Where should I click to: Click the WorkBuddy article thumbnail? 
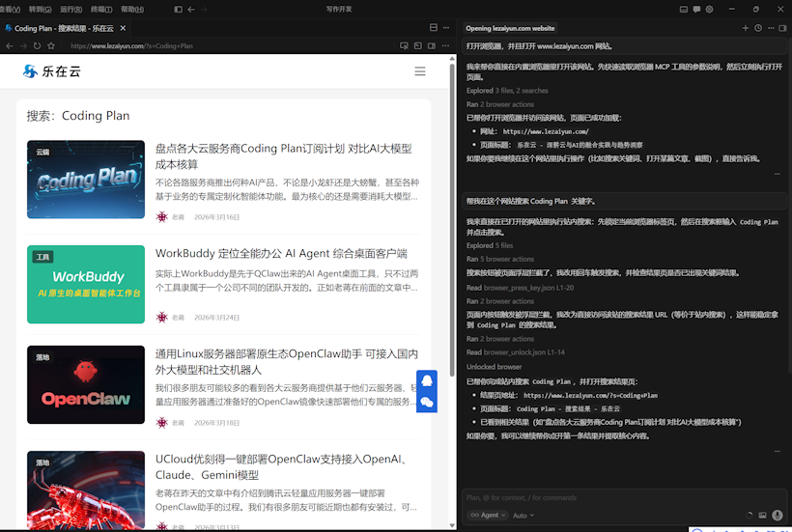(x=86, y=284)
